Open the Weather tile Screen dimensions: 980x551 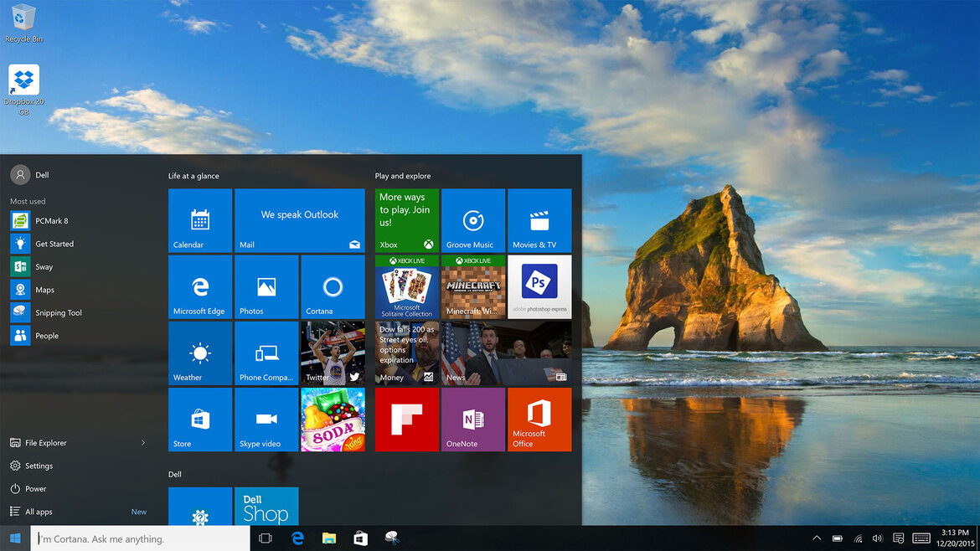[200, 353]
